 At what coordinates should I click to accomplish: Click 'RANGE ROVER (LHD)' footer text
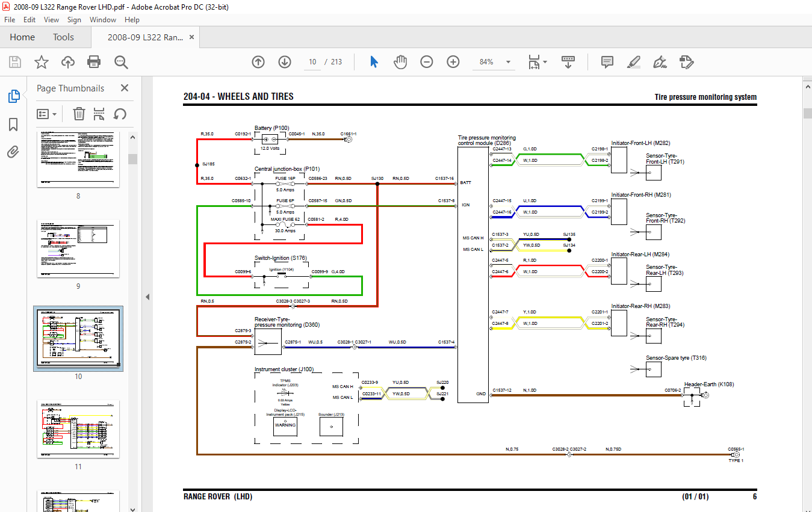(x=218, y=497)
